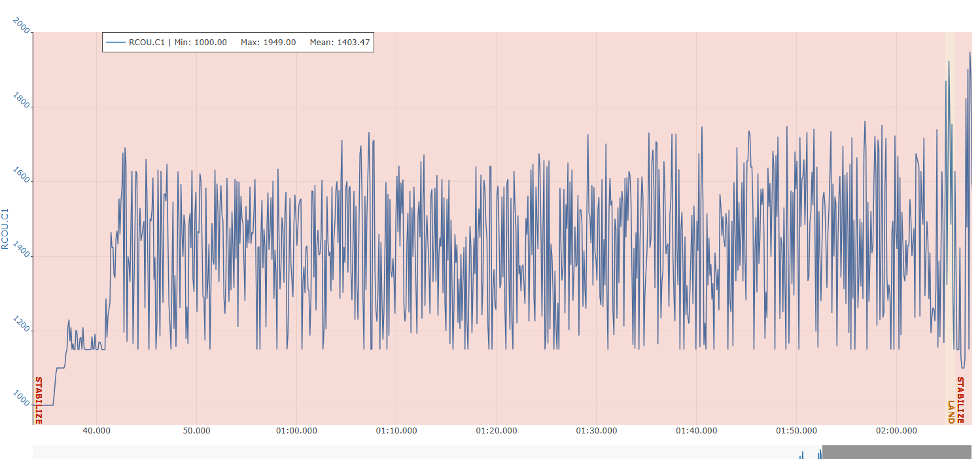This screenshot has height=459, width=980.
Task: Click the 01:00.000 time axis label
Action: coord(296,431)
